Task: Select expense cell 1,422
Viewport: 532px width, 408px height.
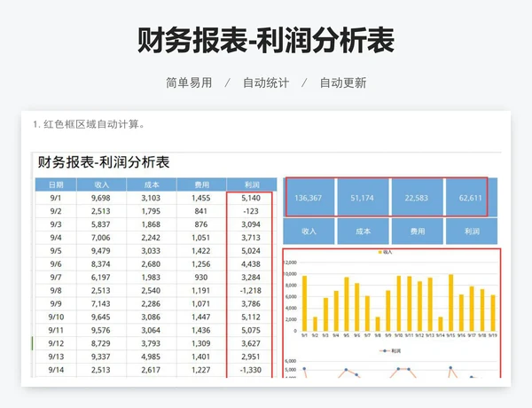Action: click(x=201, y=251)
